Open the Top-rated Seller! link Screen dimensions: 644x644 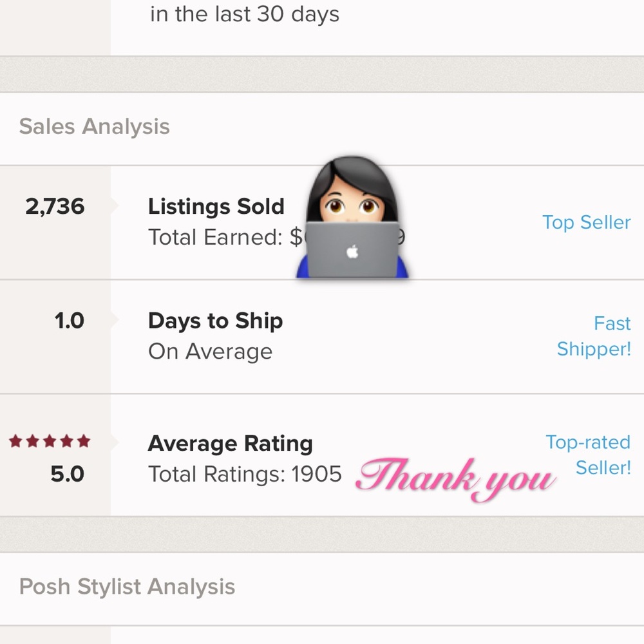588,455
